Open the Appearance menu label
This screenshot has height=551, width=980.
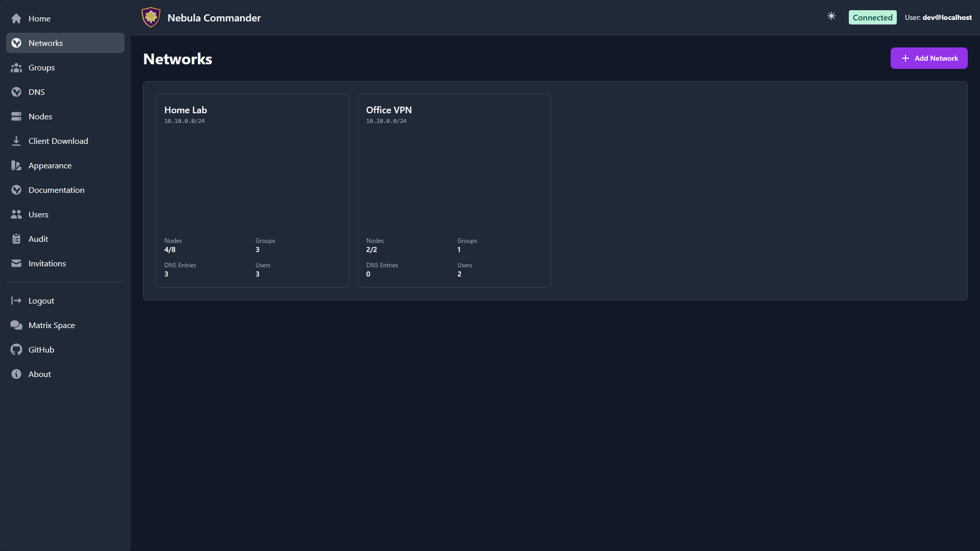click(50, 165)
